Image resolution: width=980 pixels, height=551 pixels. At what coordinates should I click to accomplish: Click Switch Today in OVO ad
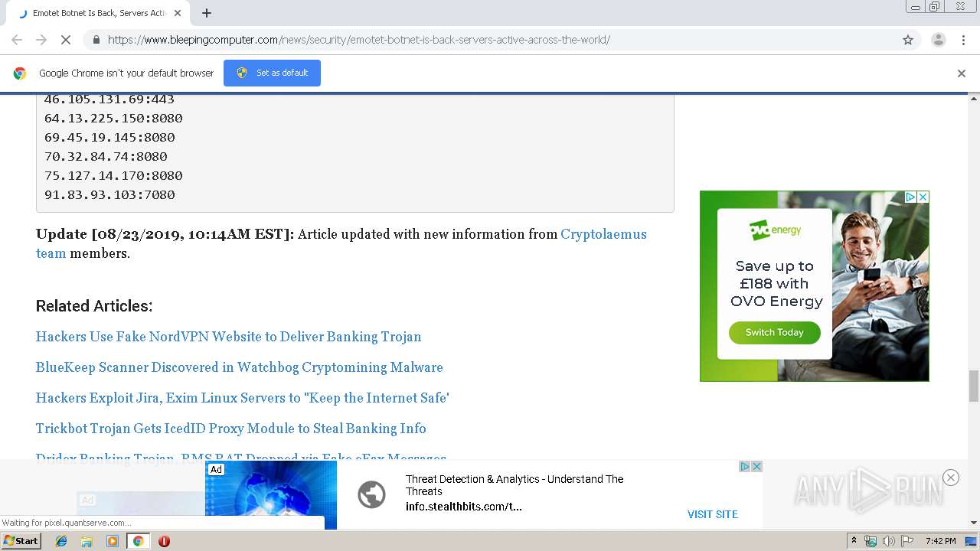point(774,332)
